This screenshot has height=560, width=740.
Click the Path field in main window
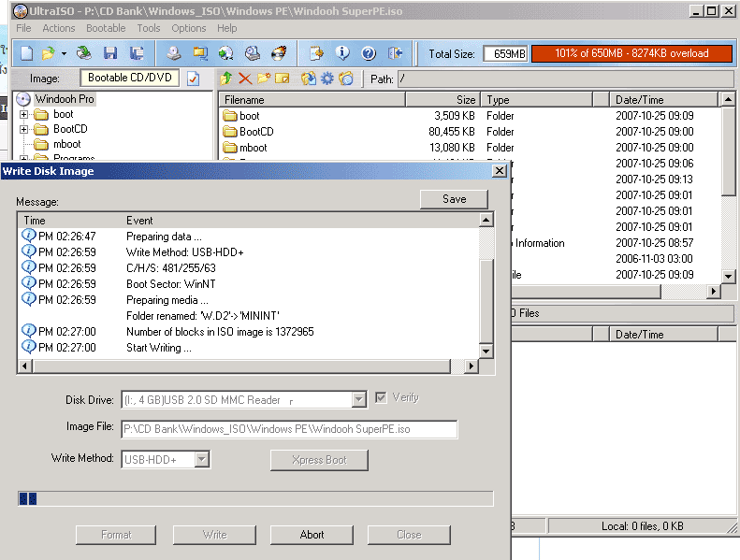coord(566,79)
